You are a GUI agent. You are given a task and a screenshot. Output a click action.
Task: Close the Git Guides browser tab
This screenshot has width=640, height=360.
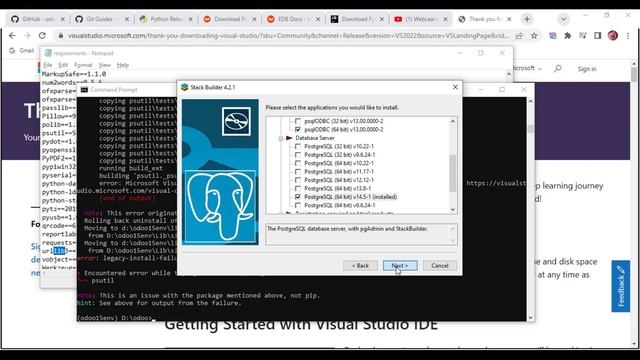coord(127,19)
